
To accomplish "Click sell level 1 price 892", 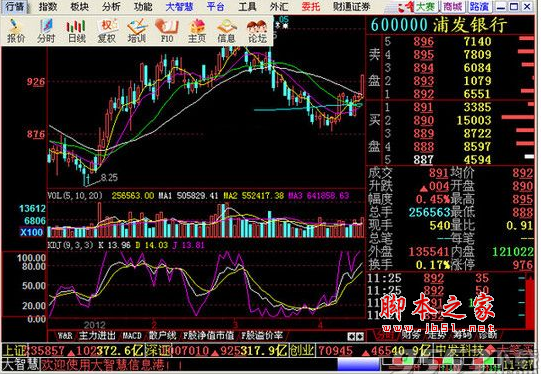I will pos(423,94).
